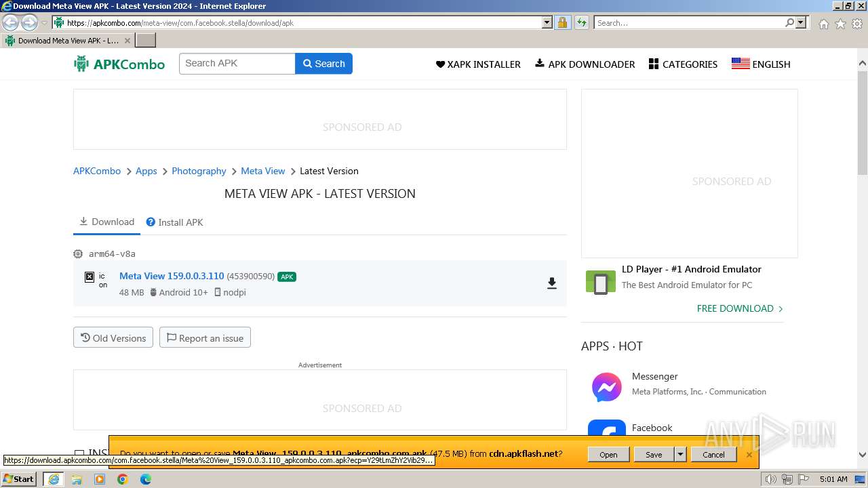This screenshot has width=868, height=488.
Task: Open the Messenger app icon
Action: (x=606, y=387)
